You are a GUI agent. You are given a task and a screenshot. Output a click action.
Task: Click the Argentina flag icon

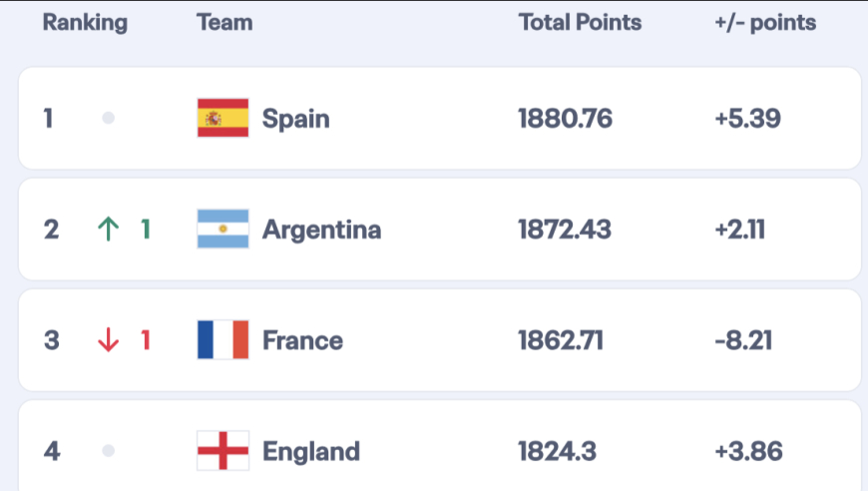[x=222, y=230]
